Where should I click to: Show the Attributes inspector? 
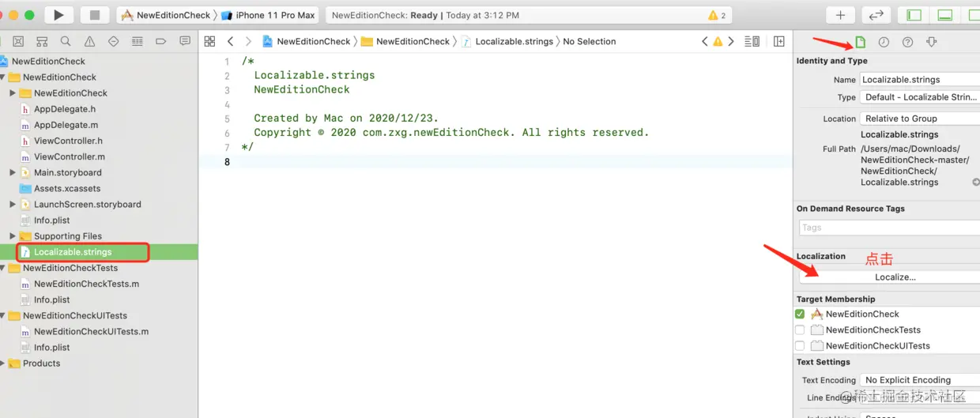(x=931, y=42)
